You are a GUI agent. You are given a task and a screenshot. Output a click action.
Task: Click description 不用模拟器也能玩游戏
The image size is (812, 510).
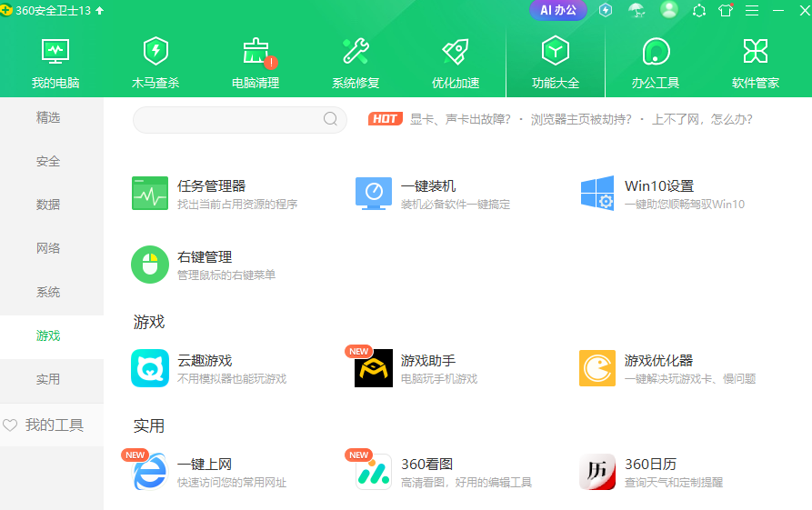(x=232, y=379)
